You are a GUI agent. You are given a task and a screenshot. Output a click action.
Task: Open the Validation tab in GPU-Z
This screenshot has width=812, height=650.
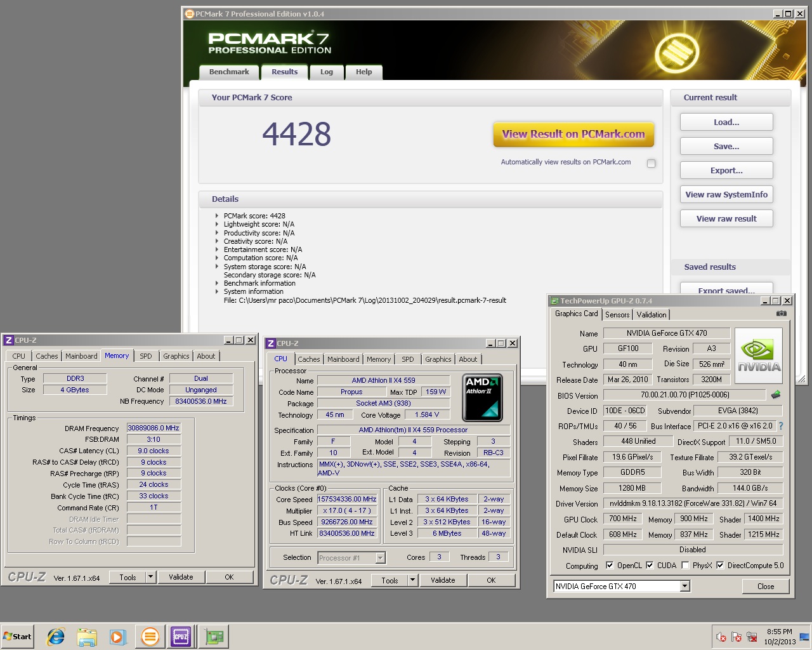point(652,314)
